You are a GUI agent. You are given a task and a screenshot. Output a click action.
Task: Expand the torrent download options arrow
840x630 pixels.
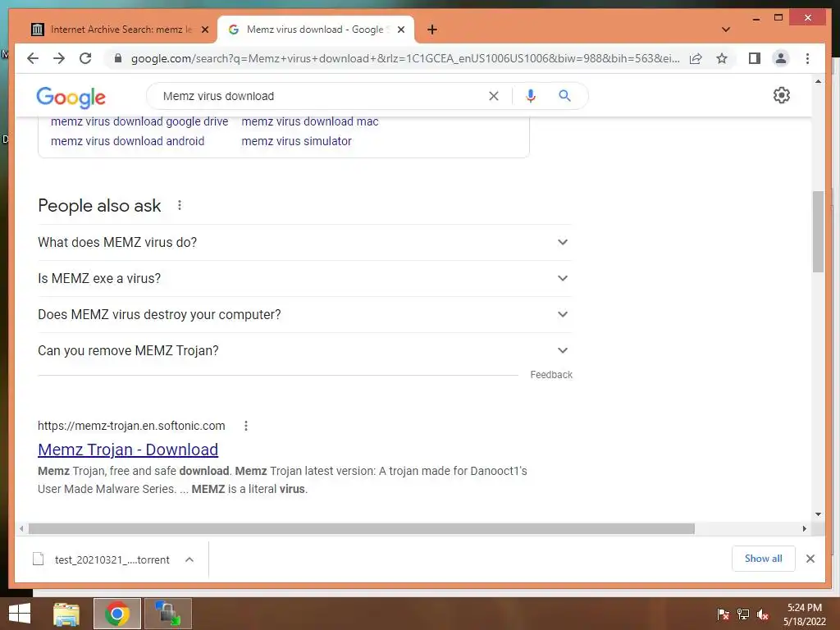[189, 559]
